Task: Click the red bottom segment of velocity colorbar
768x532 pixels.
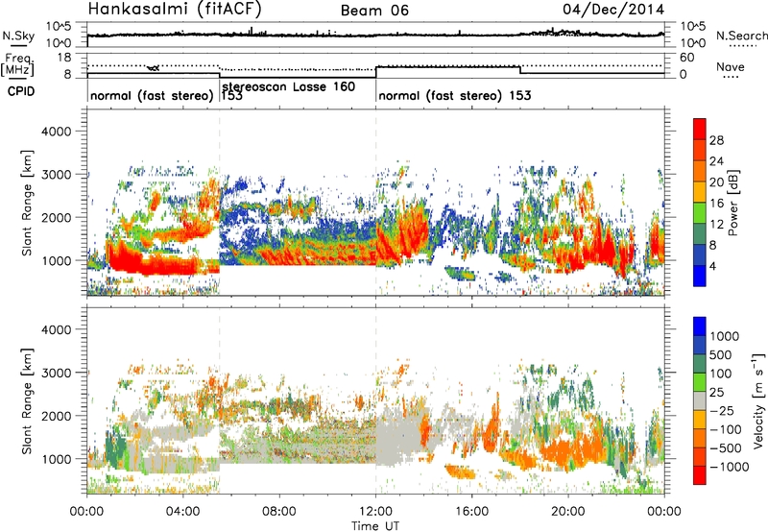Action: pyautogui.click(x=700, y=475)
